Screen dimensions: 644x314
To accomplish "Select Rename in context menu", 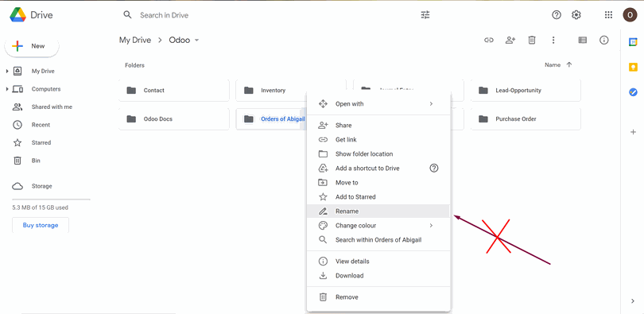I will click(x=378, y=211).
